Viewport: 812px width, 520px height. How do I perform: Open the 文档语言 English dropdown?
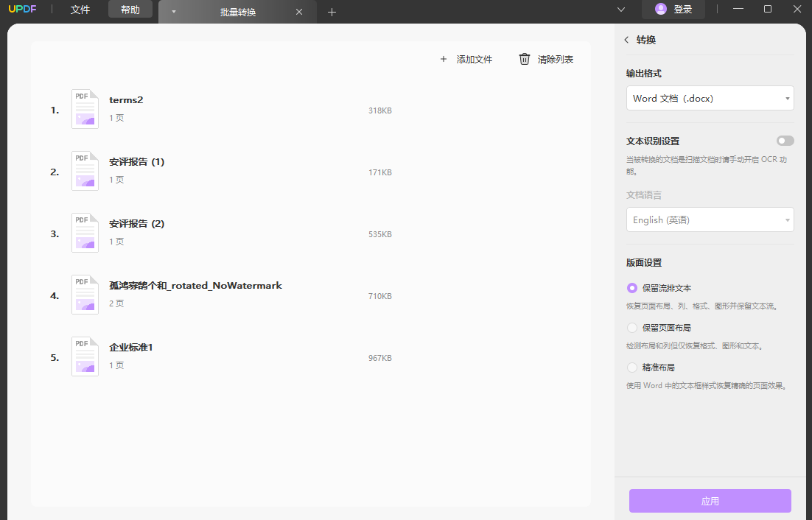[x=709, y=219]
